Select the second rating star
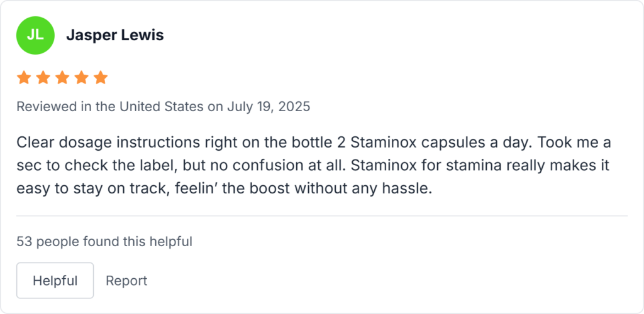 [43, 78]
